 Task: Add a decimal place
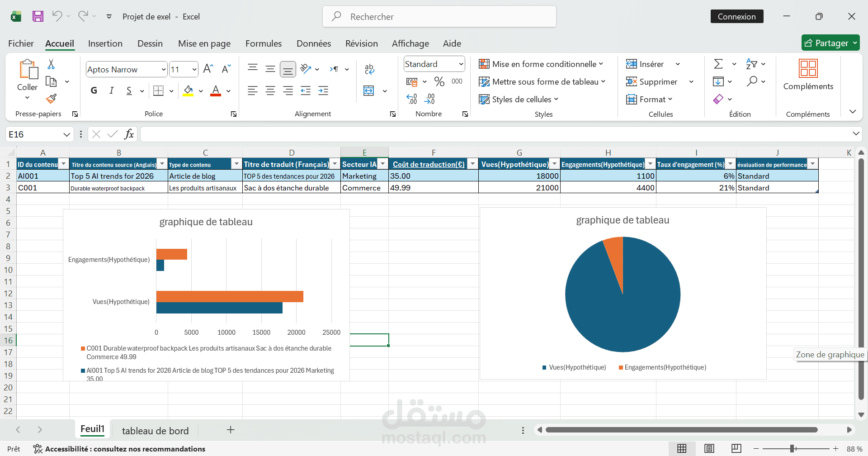click(x=412, y=99)
